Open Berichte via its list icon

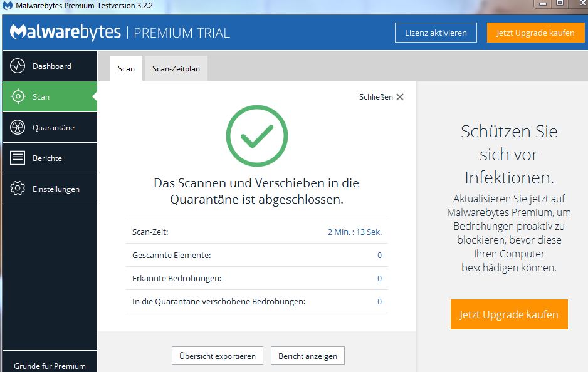point(18,158)
